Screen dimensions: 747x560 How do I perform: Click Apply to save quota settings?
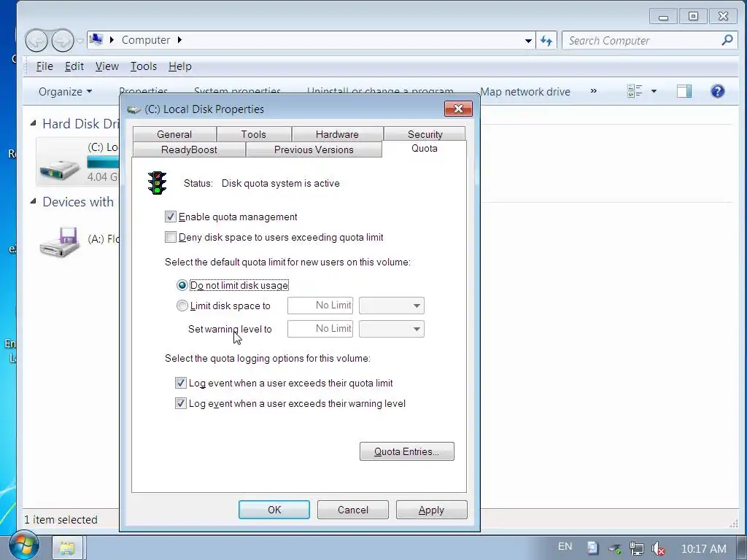pos(432,510)
